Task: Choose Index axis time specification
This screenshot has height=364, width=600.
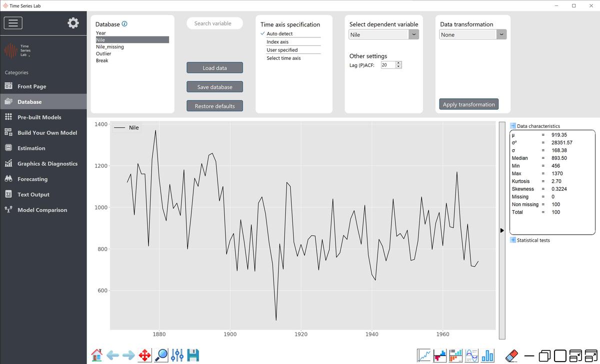Action: (x=277, y=42)
